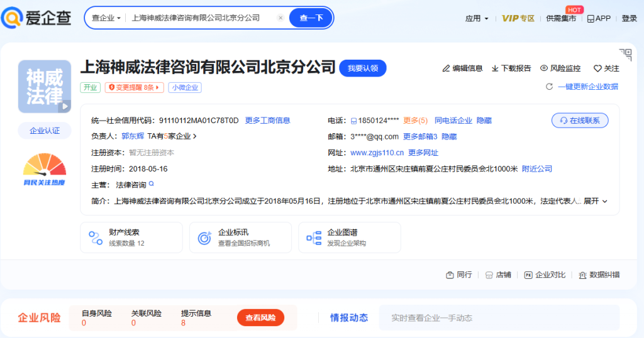The width and height of the screenshot is (644, 338).
Task: Clear the search box with the X icon
Action: tap(280, 18)
